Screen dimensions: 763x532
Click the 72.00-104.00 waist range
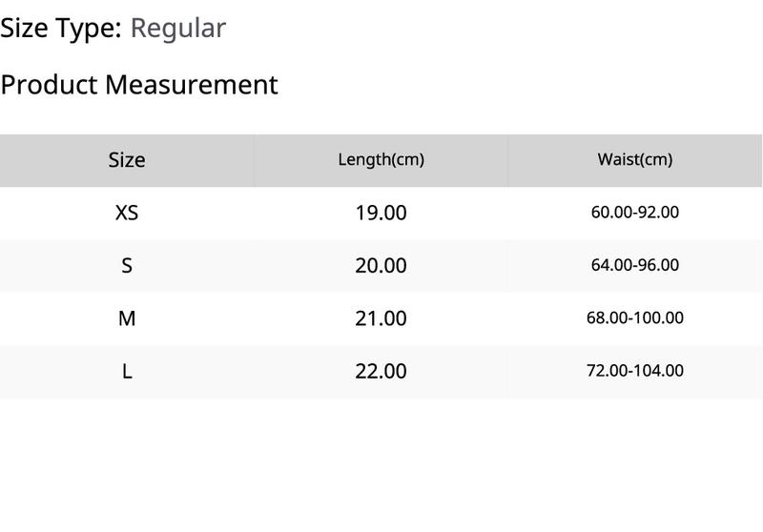click(x=635, y=372)
